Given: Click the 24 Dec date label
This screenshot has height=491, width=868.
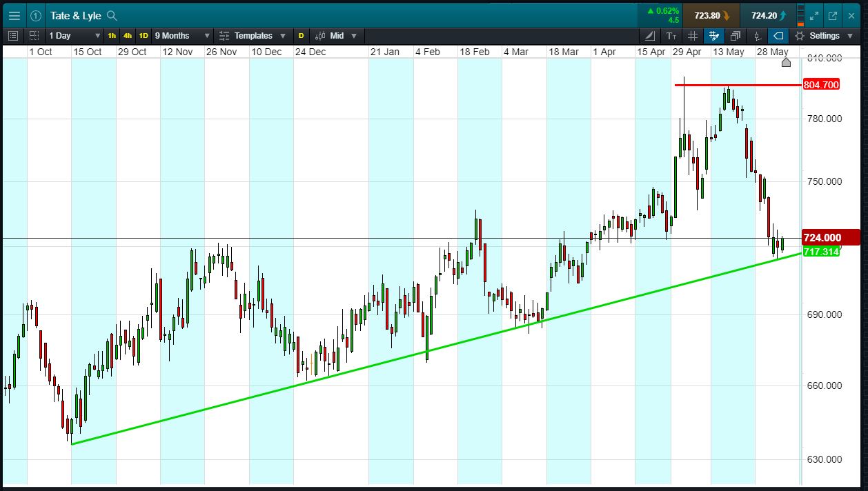Looking at the screenshot, I should (x=310, y=52).
